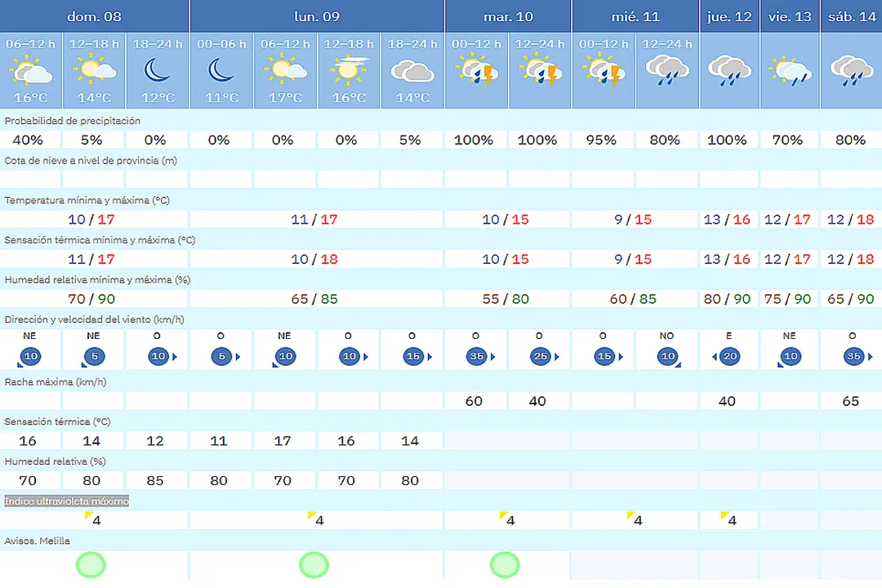
Task: Click Humedad relativa mínima y máxima label
Action: (97, 279)
